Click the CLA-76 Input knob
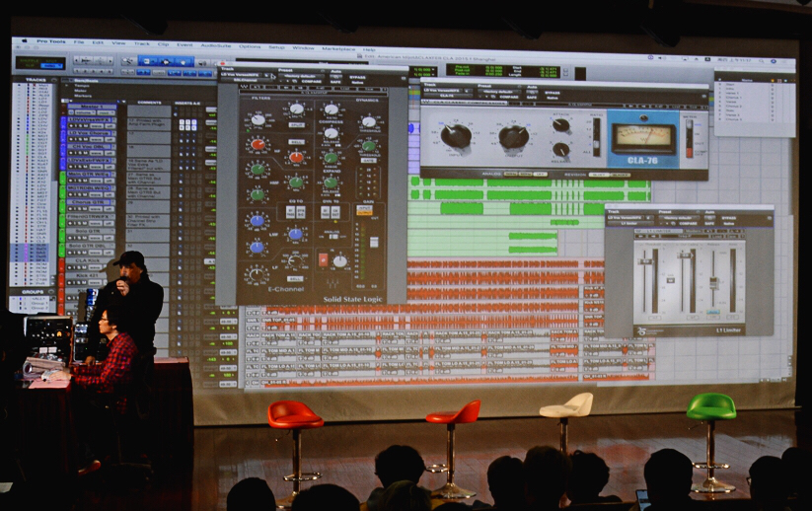The image size is (812, 511). tap(456, 136)
